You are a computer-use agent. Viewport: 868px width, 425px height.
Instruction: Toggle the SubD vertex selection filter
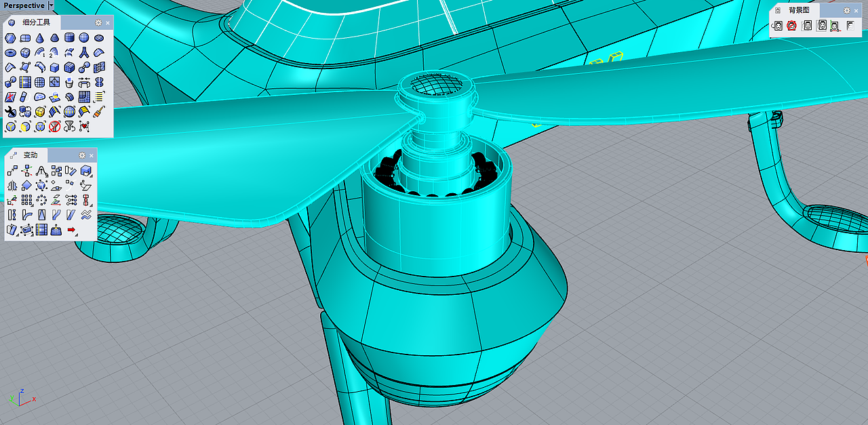[40, 126]
